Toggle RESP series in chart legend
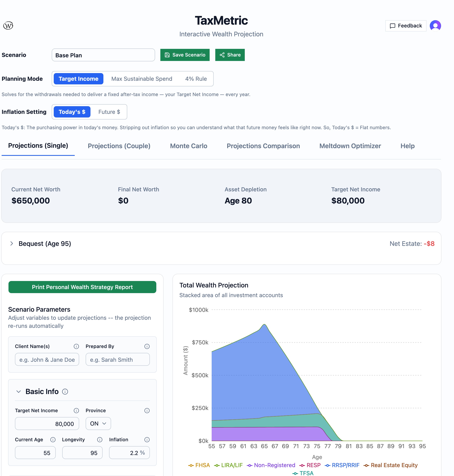Screen dimensions: 454x476 tap(310, 465)
